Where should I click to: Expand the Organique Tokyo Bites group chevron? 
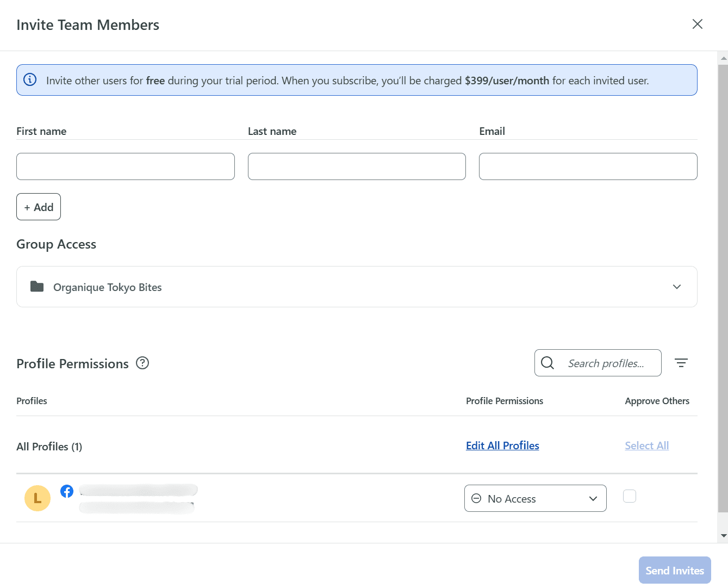click(676, 287)
